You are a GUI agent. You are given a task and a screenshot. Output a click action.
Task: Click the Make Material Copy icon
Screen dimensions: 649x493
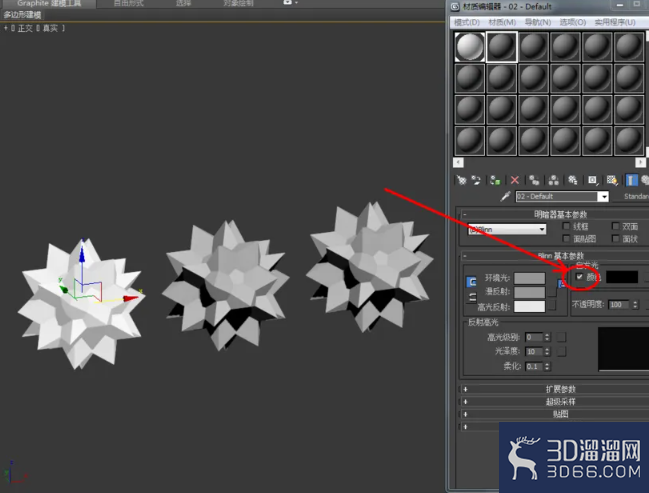pyautogui.click(x=534, y=180)
